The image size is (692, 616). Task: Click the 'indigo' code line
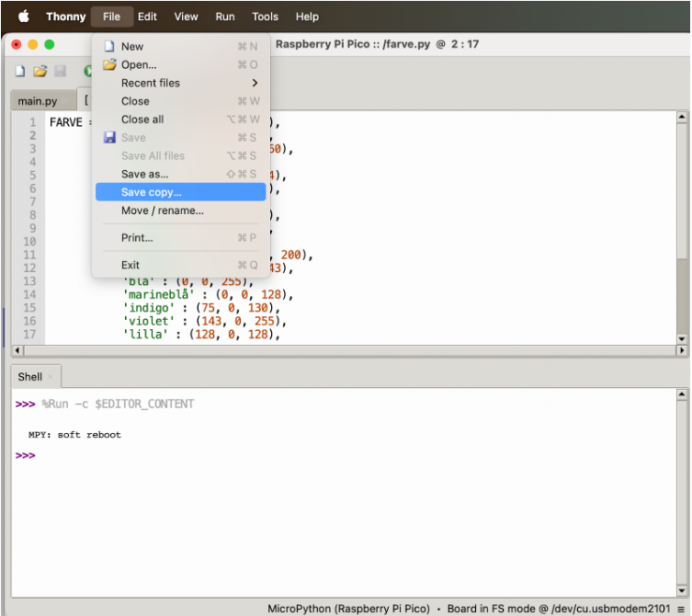201,308
